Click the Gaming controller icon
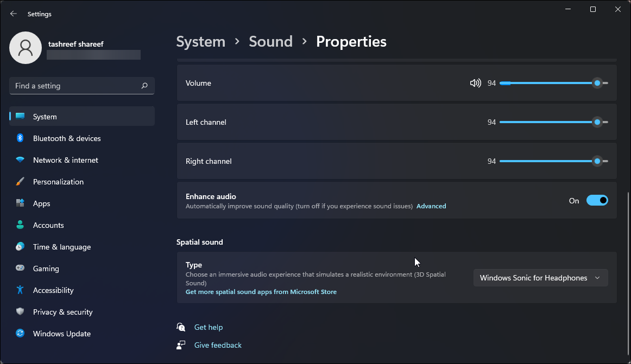 click(x=20, y=269)
